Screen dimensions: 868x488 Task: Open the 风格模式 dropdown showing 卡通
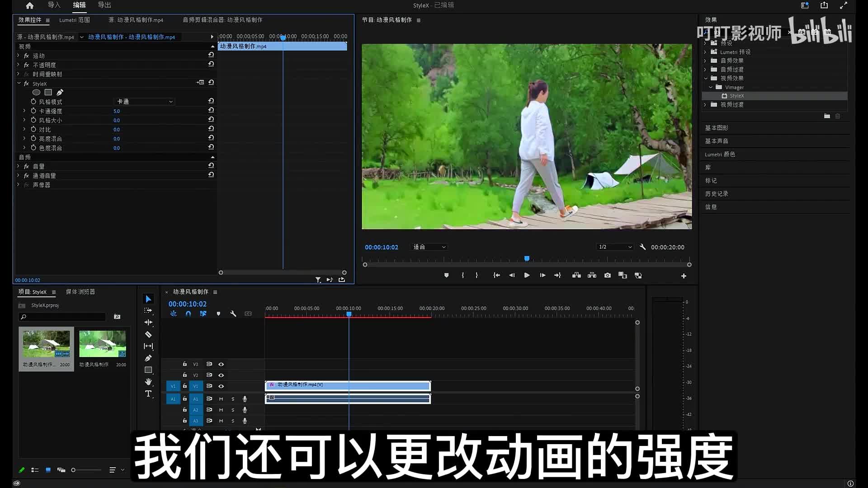click(145, 102)
